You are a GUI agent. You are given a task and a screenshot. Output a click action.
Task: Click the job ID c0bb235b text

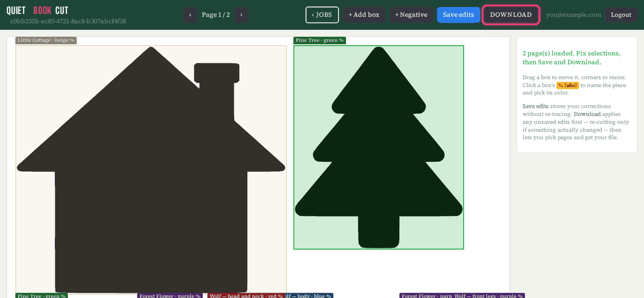68,21
